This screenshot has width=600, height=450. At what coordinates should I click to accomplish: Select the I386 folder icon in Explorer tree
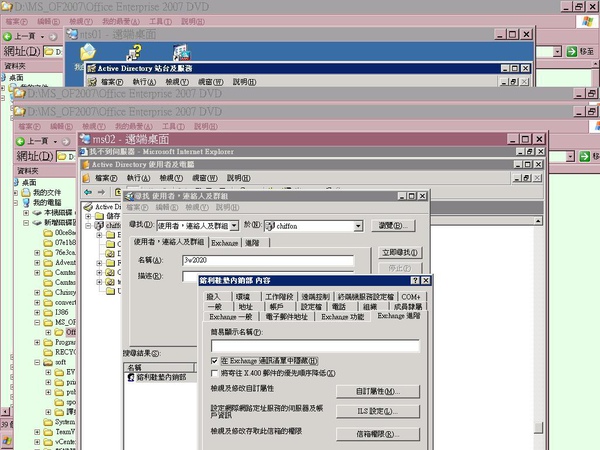(x=48, y=313)
